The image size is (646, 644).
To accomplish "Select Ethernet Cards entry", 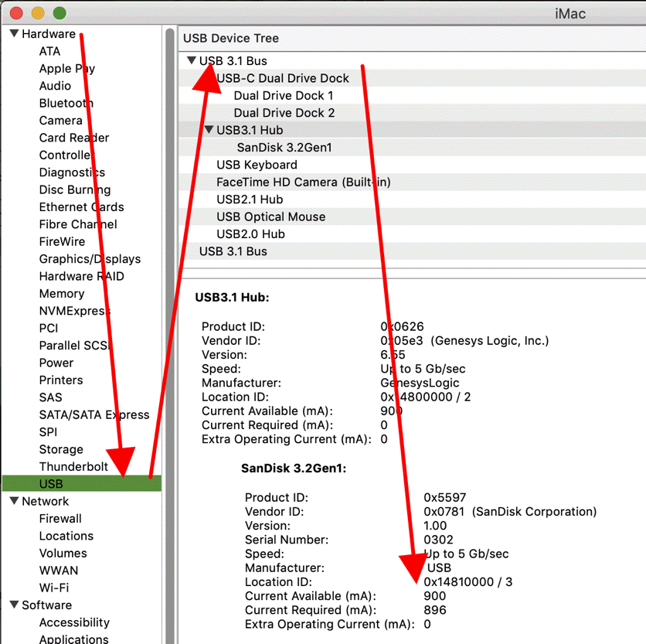I will point(82,207).
